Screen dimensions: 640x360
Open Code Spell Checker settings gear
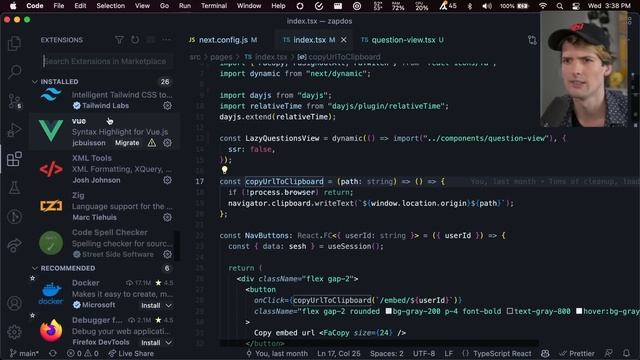pyautogui.click(x=167, y=254)
